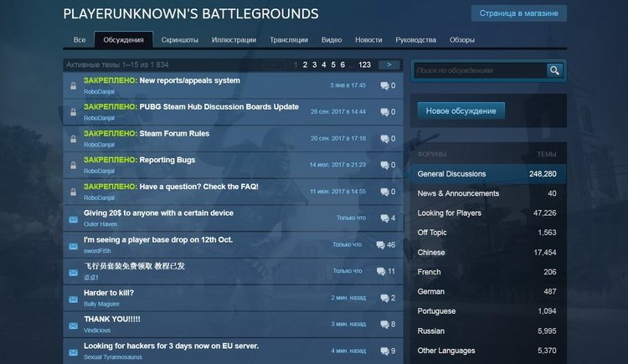
Task: Start a thread with Новое обсуждение button
Action: (461, 111)
